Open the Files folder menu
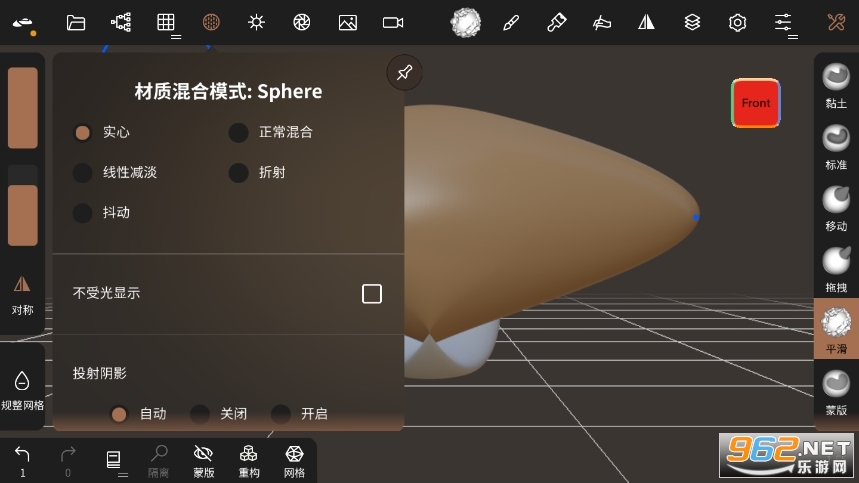Screen dimensions: 859x483 (76, 22)
